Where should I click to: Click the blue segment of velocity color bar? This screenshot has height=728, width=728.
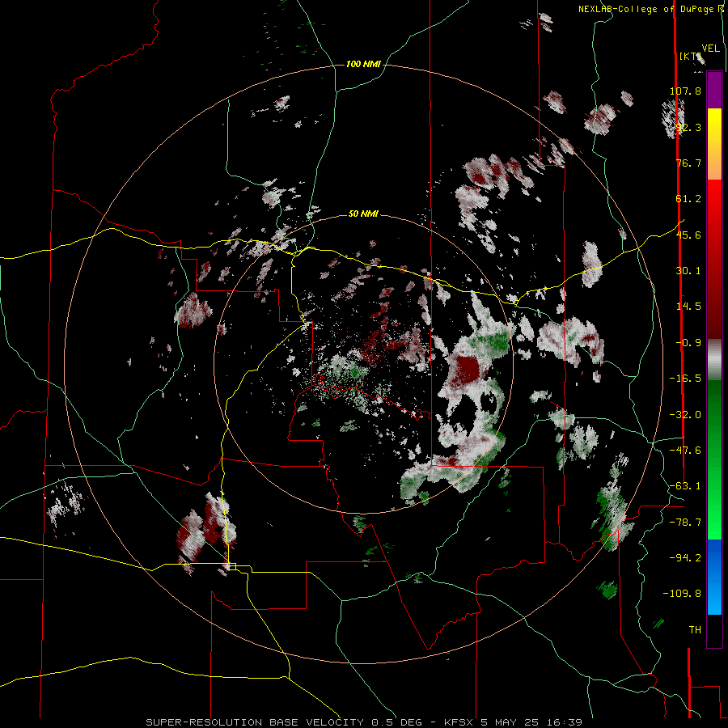pyautogui.click(x=714, y=577)
